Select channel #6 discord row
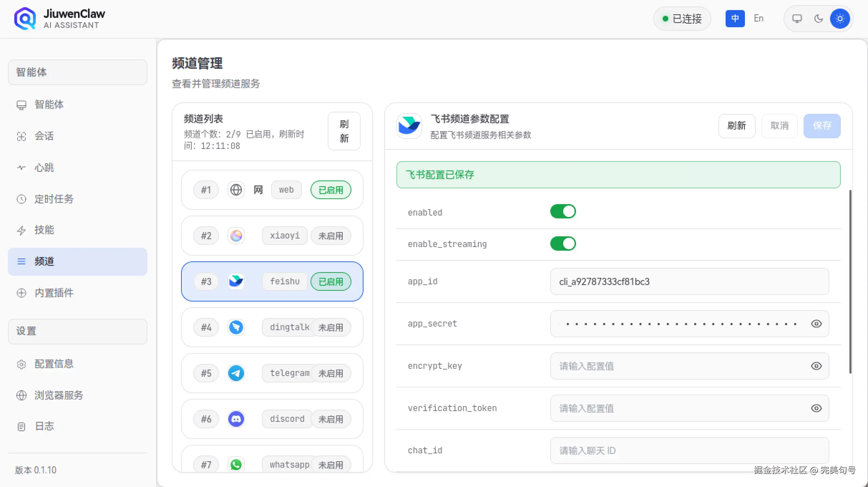This screenshot has width=868, height=487. [x=272, y=419]
